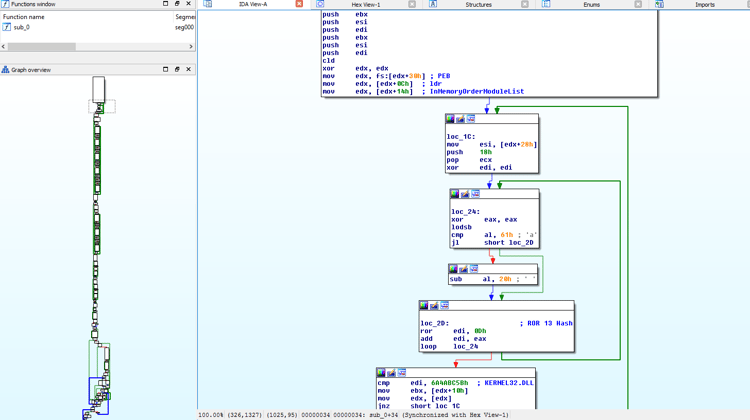This screenshot has width=750, height=420.
Task: Float the Graph overview panel
Action: click(177, 69)
